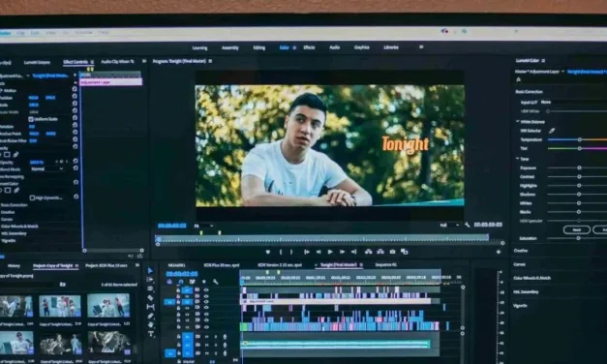Go to In point in program monitor
The image size is (607, 364).
coord(307,252)
